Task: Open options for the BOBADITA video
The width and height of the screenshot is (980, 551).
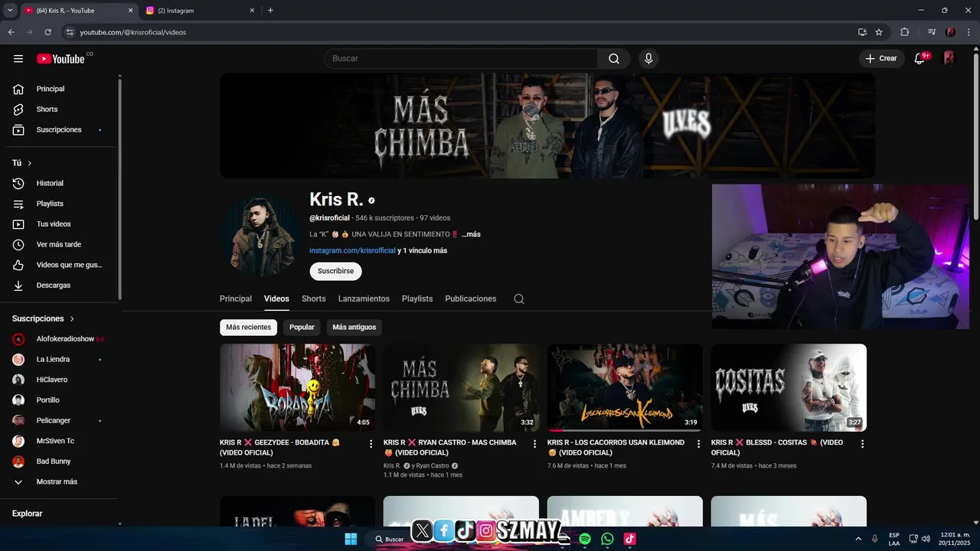Action: coord(371,444)
